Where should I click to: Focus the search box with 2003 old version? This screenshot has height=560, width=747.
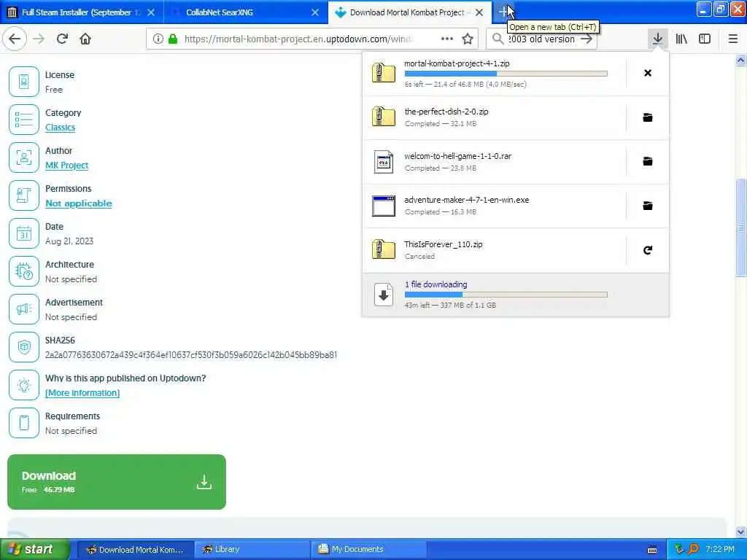point(542,39)
